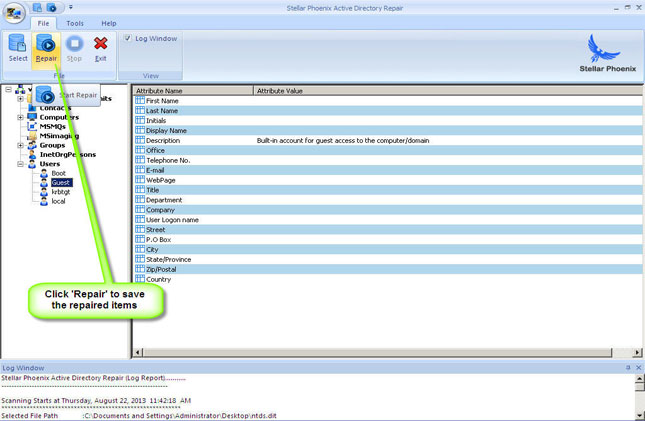This screenshot has height=421, width=645.
Task: Select the Display Name attribute row
Action: (388, 130)
